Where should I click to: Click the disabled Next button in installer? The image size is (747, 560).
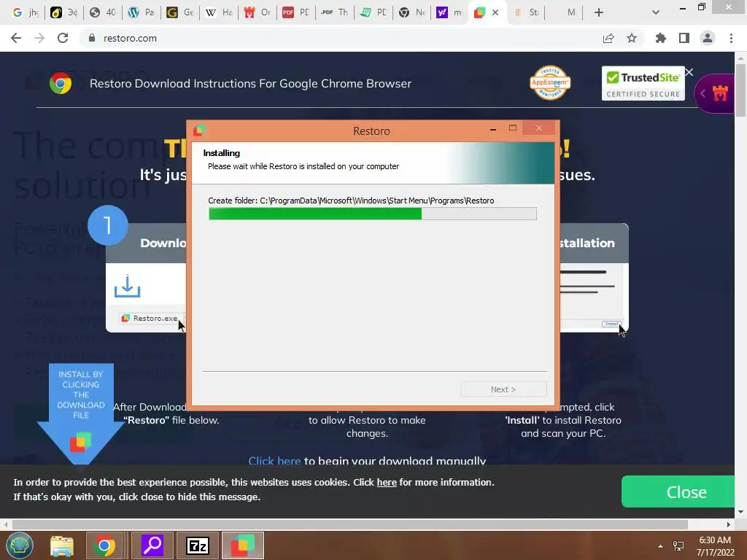tap(503, 389)
